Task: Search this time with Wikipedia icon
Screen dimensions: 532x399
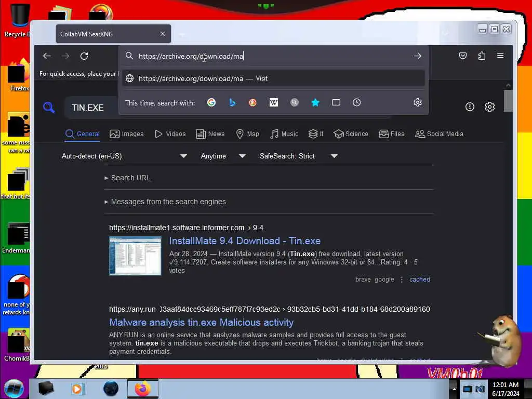Action: [x=274, y=102]
